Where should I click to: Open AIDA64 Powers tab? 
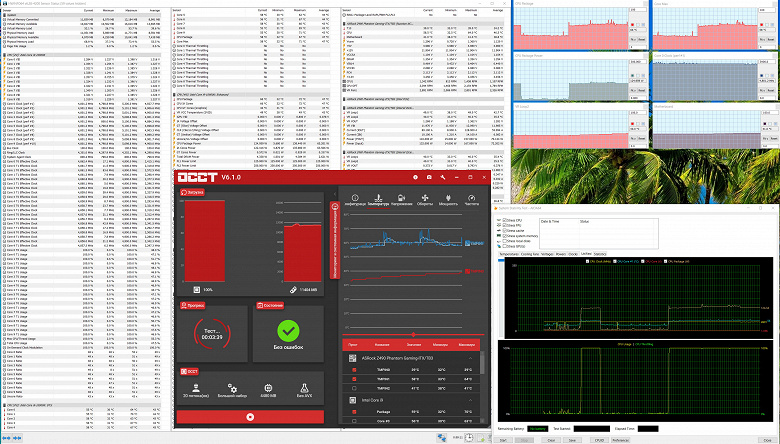tap(561, 254)
